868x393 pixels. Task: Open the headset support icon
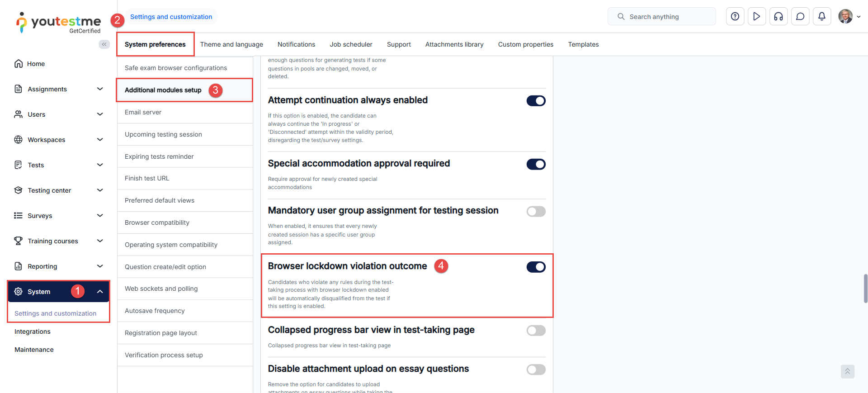click(x=778, y=17)
